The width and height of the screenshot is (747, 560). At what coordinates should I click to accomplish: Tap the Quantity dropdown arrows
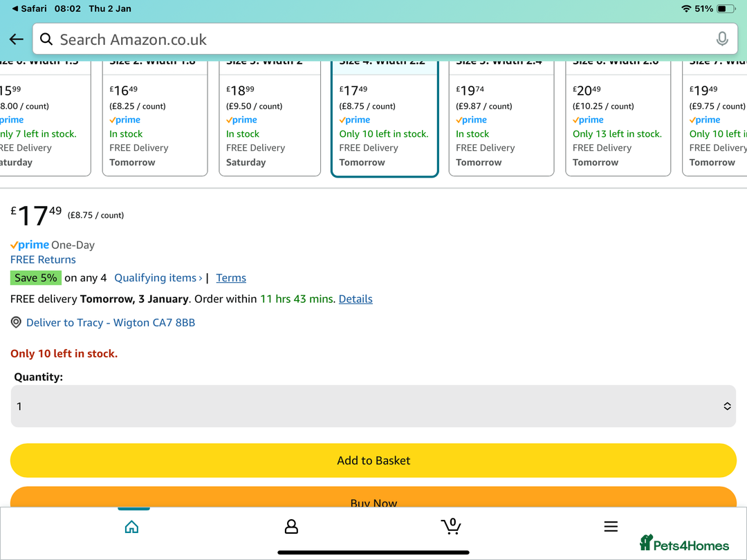click(727, 407)
